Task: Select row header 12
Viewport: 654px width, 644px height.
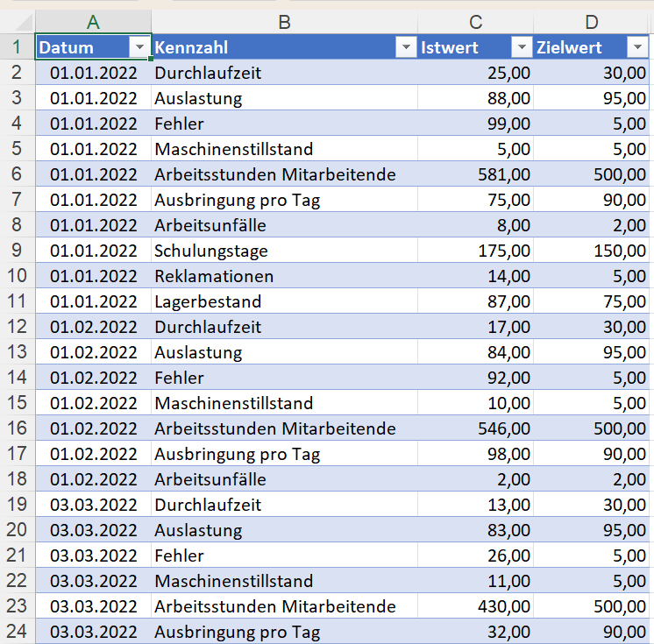Action: 18,326
